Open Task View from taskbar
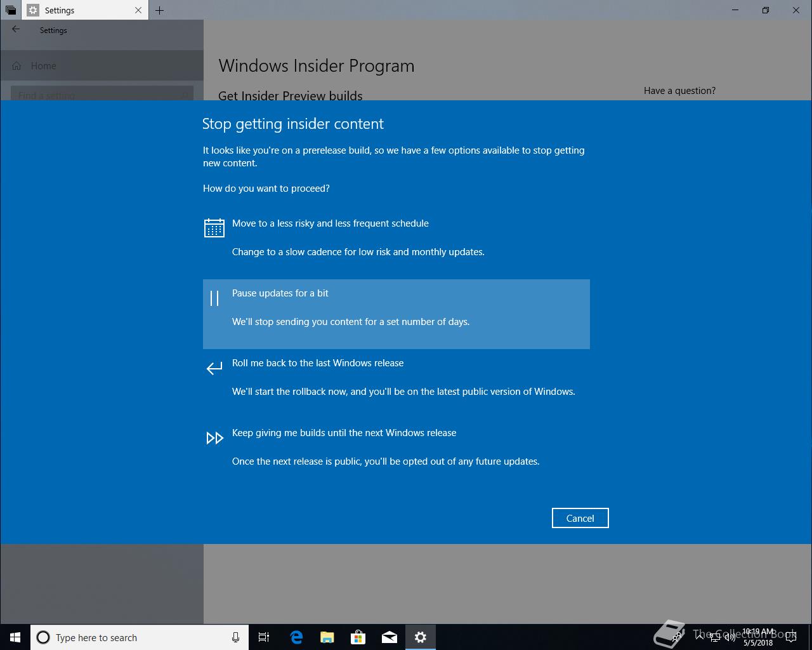The width and height of the screenshot is (812, 650). [x=264, y=637]
